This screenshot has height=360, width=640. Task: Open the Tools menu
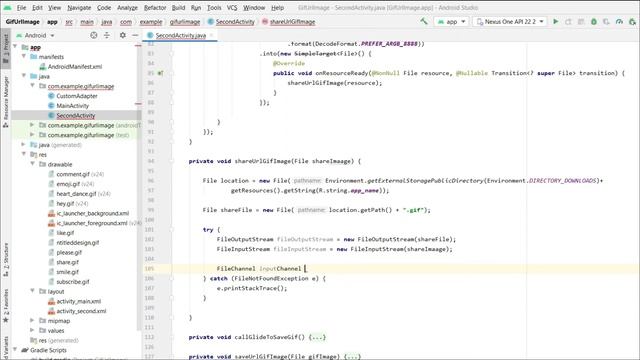tap(214, 8)
